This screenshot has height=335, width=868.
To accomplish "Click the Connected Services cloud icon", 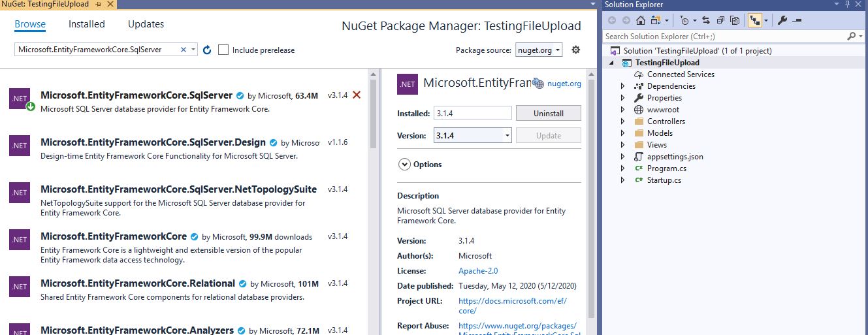I will (x=639, y=74).
